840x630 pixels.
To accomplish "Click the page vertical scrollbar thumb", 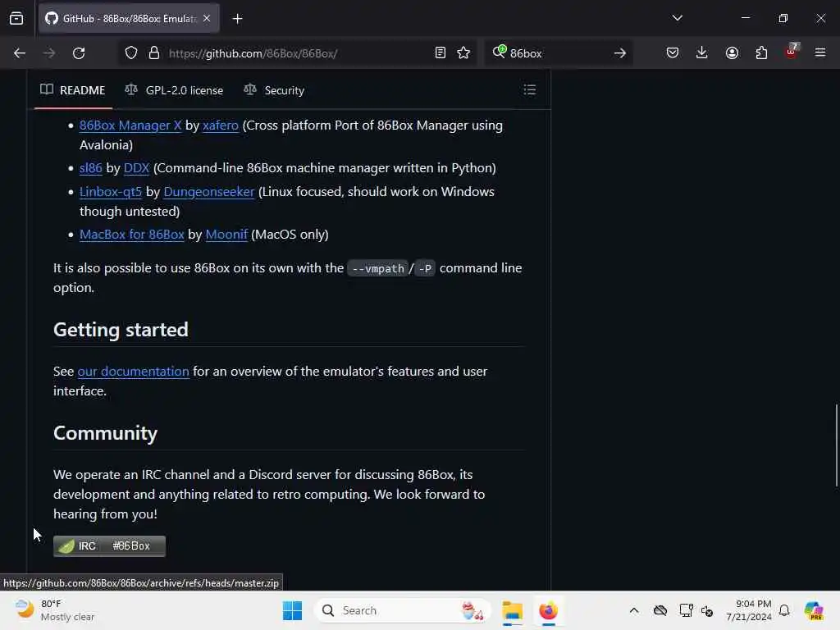I will click(x=836, y=445).
